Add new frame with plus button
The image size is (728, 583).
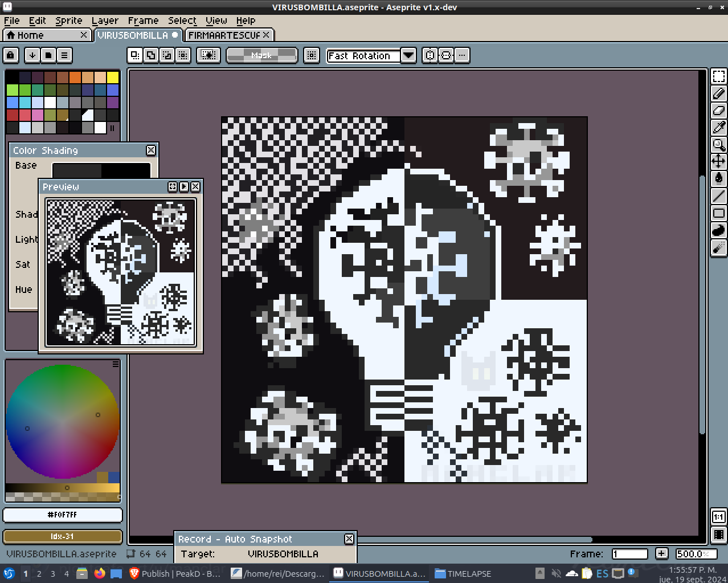pos(661,553)
